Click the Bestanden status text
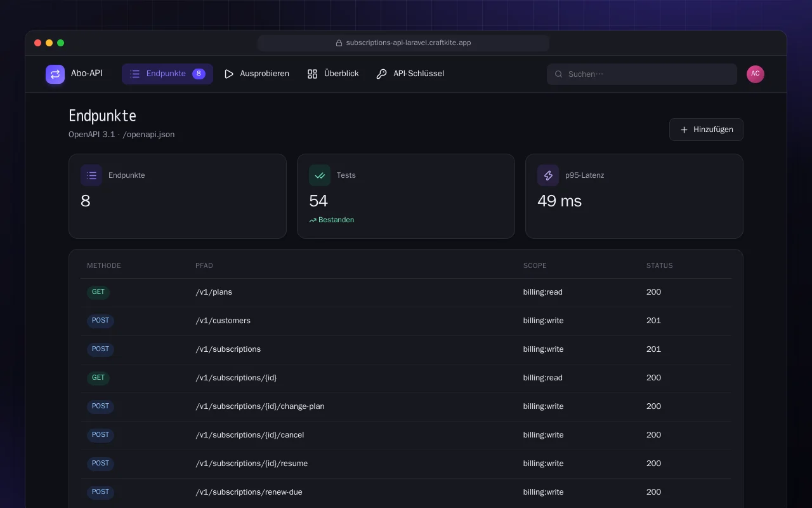This screenshot has height=508, width=812. (x=336, y=220)
